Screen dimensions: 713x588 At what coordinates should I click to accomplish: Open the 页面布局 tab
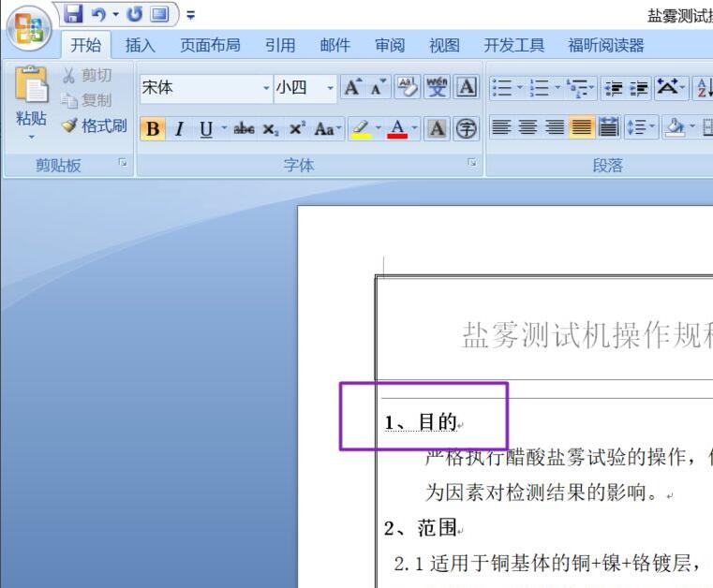pyautogui.click(x=210, y=45)
